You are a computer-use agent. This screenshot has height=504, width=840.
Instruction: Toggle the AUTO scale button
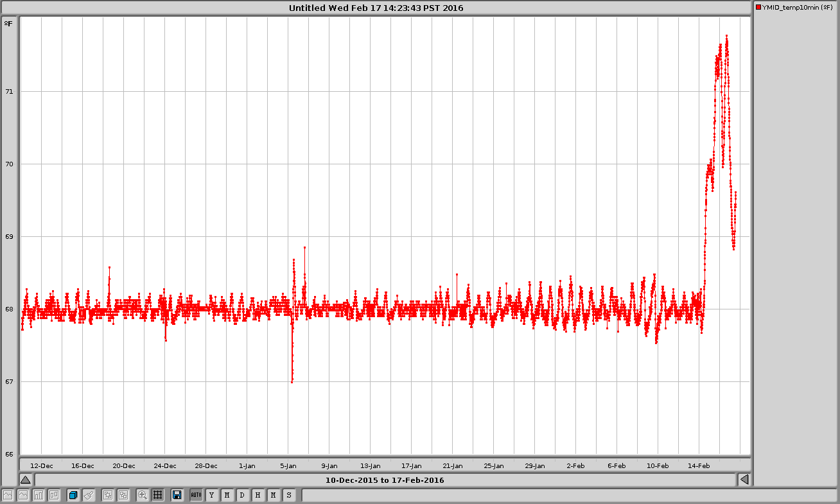coord(196,495)
